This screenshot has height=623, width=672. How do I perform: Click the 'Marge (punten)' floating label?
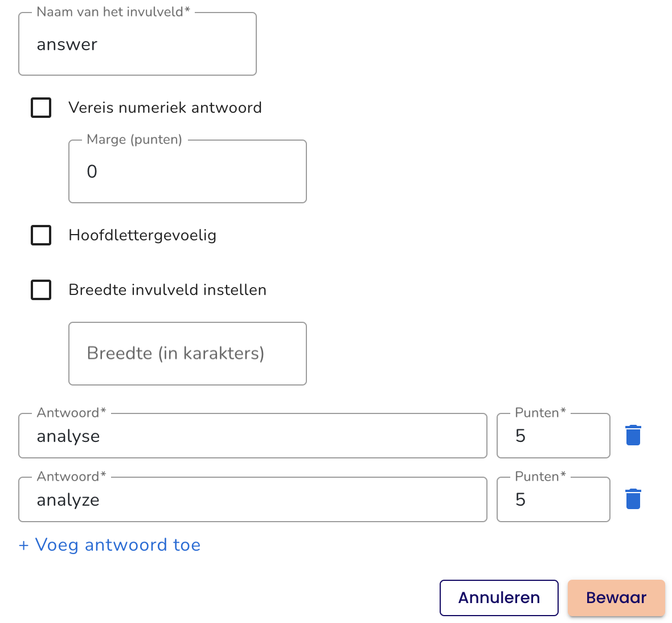(134, 140)
